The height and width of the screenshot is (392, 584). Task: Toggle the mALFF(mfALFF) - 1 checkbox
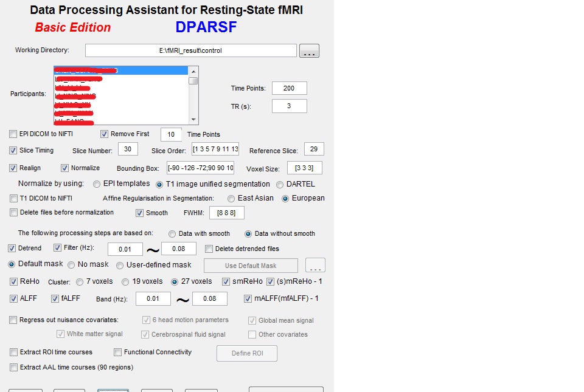click(248, 298)
